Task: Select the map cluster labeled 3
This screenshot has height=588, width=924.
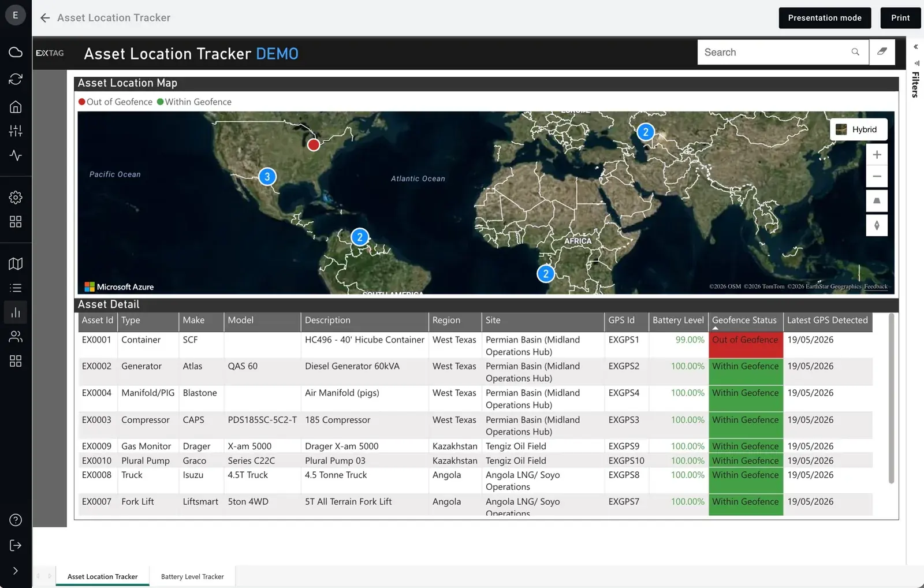Action: click(267, 177)
